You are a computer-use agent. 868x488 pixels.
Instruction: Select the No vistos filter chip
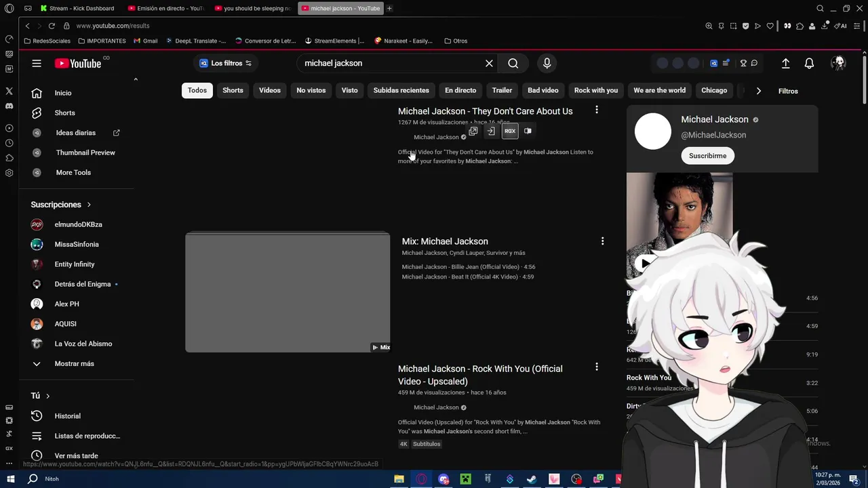click(x=311, y=91)
